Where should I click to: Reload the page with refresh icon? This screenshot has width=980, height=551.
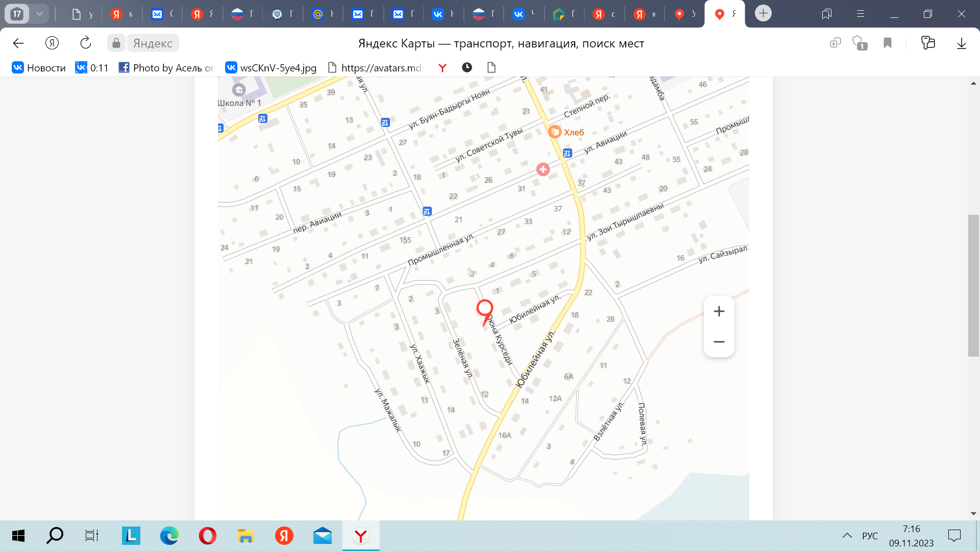[x=86, y=43]
